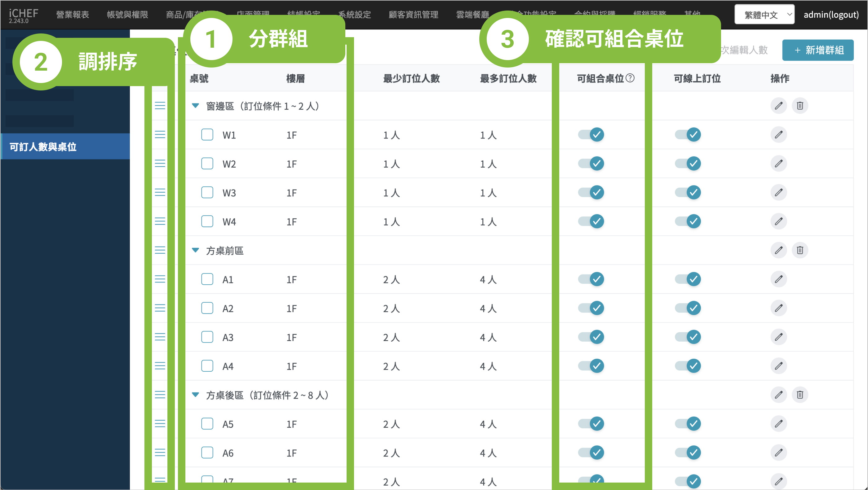
Task: Click the 新增群組 button
Action: (817, 50)
